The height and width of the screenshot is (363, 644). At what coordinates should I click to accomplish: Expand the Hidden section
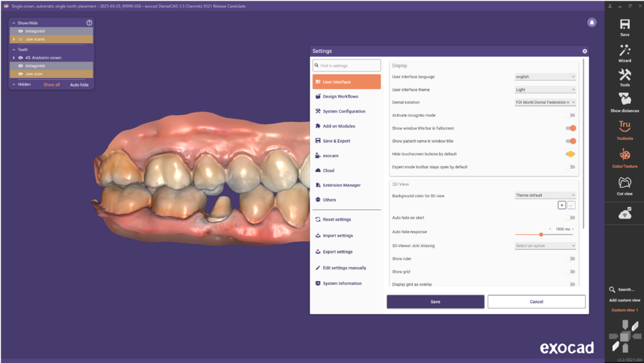[14, 84]
